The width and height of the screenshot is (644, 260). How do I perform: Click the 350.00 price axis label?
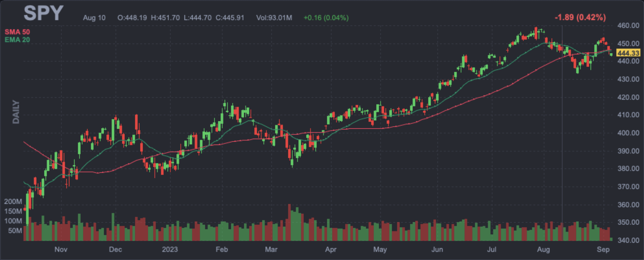tap(628, 222)
